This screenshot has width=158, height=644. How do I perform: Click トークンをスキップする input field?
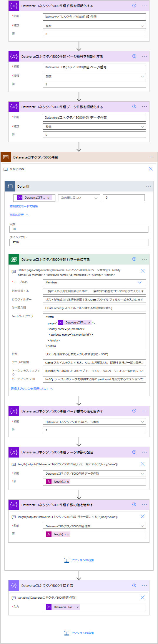pyautogui.click(x=94, y=371)
